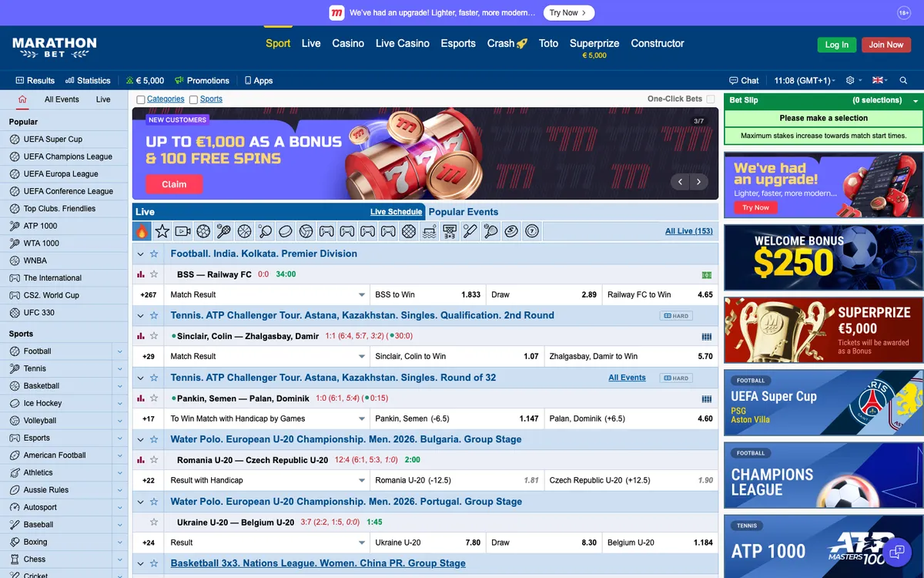
Task: Open the floating chat bubble icon bottom right
Action: point(897,552)
